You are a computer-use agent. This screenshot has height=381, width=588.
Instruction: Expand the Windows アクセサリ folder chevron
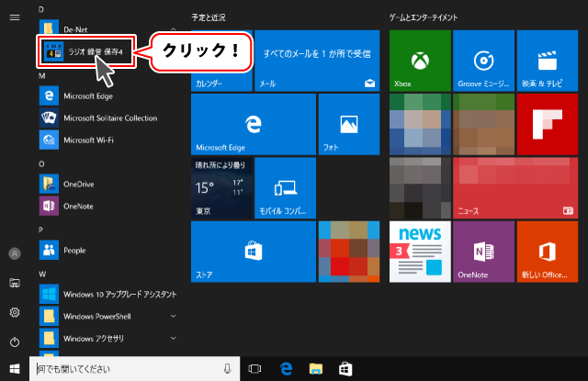(174, 338)
